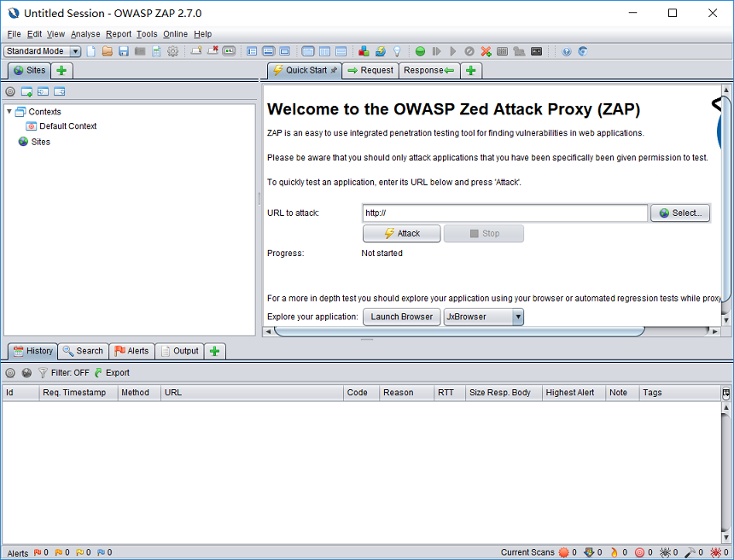This screenshot has width=734, height=560.
Task: Open the Analyse menu
Action: tap(85, 34)
